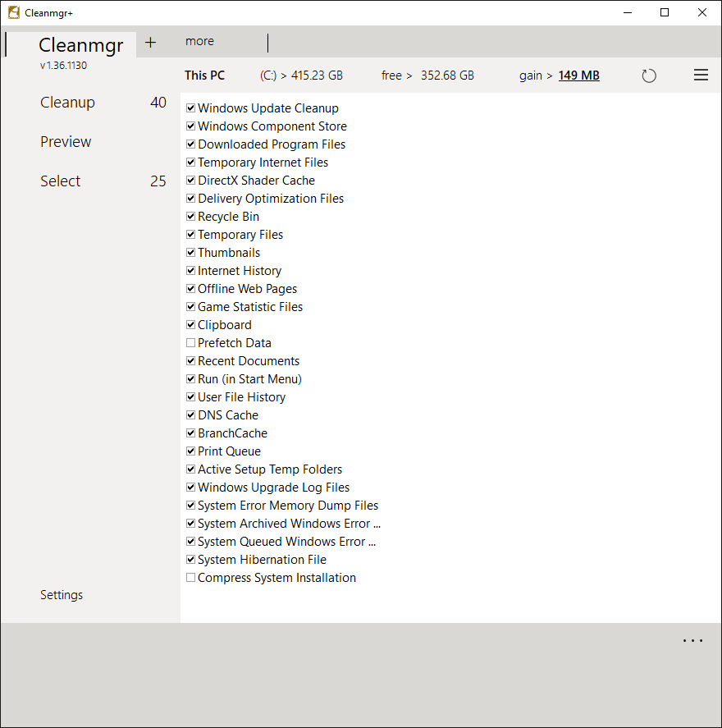Toggle the BranchCache checkbox
Image resolution: width=722 pixels, height=728 pixels.
pos(190,433)
